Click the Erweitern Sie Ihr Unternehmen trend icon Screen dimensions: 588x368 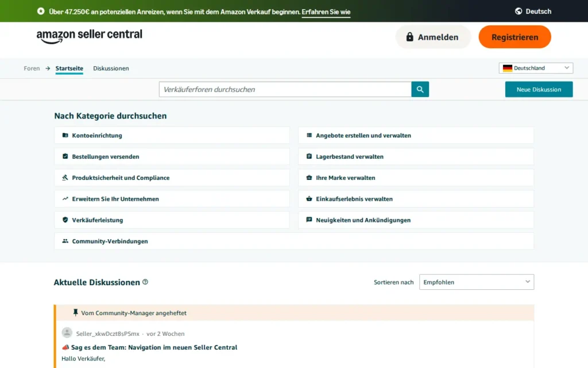click(x=65, y=198)
